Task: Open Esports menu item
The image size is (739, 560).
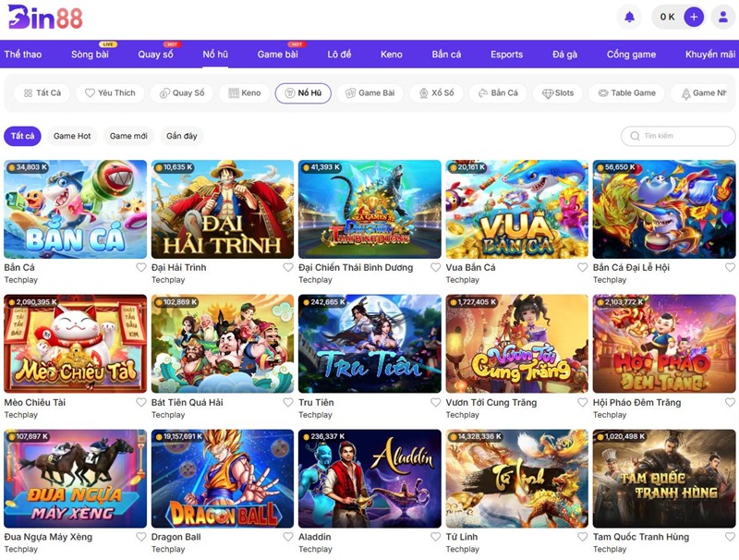Action: [506, 55]
